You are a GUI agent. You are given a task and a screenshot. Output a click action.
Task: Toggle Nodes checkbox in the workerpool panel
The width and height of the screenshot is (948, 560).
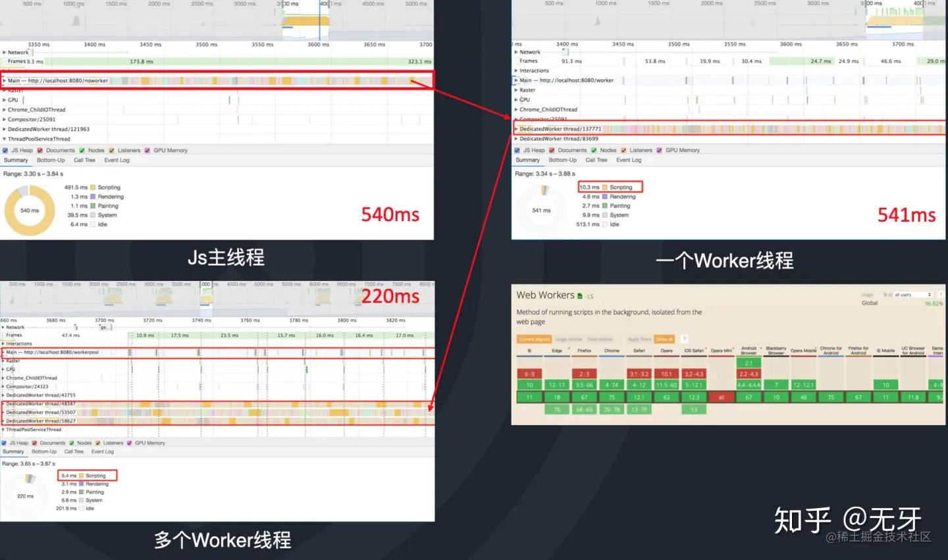pos(72,443)
